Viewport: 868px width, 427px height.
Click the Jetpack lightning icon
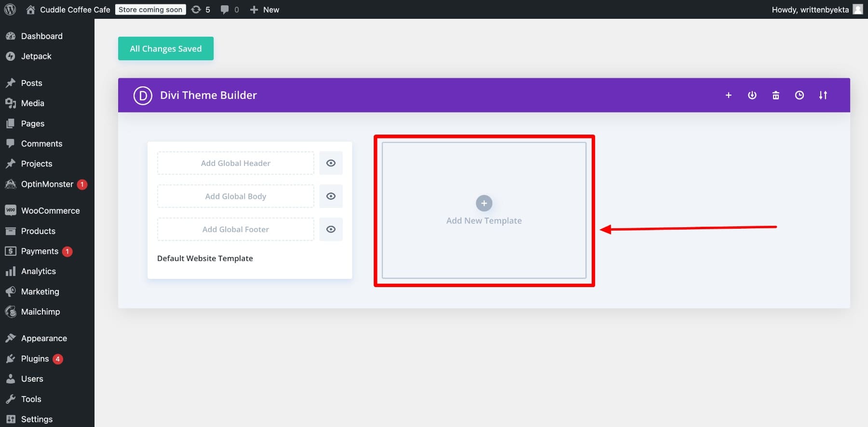11,56
